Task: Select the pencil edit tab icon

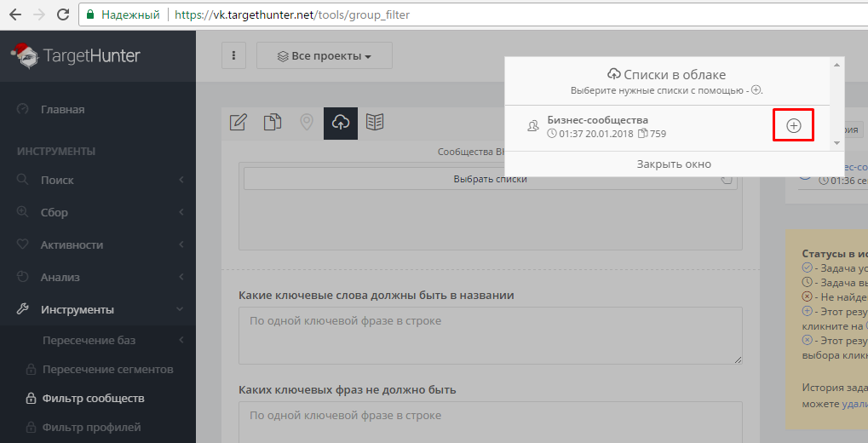Action: [239, 123]
